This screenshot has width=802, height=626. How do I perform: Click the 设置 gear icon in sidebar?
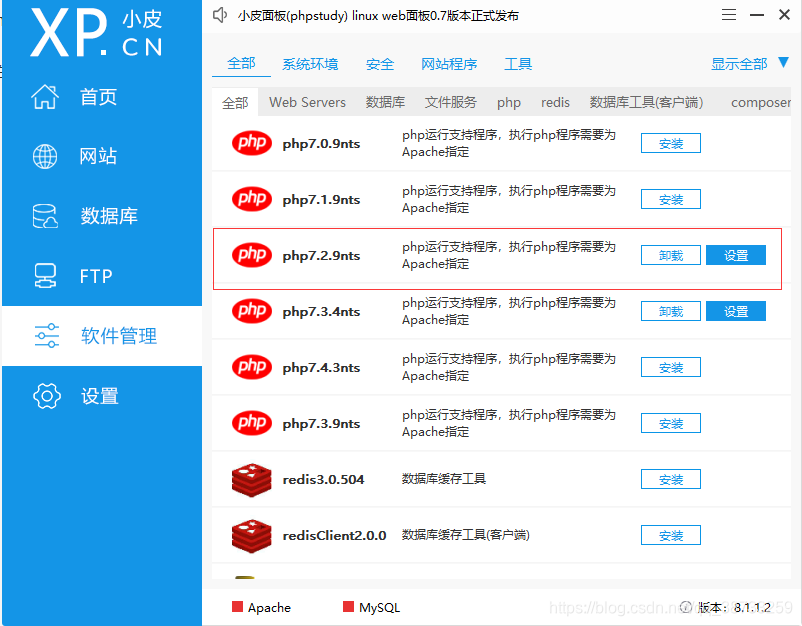(47, 395)
